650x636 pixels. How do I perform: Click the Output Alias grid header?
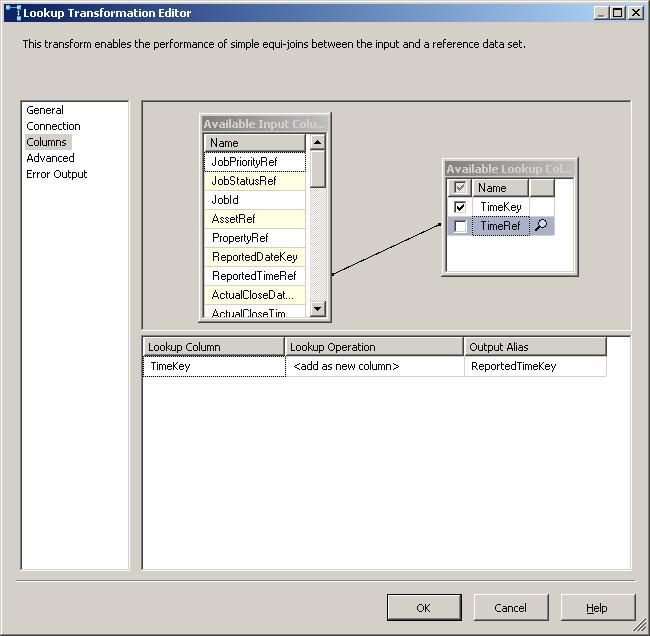(x=535, y=347)
